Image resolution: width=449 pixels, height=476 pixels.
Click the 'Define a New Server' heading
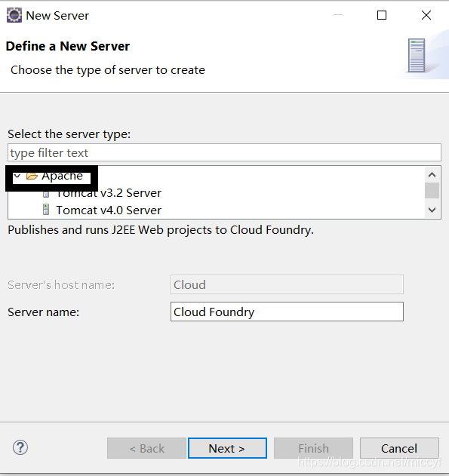click(68, 46)
